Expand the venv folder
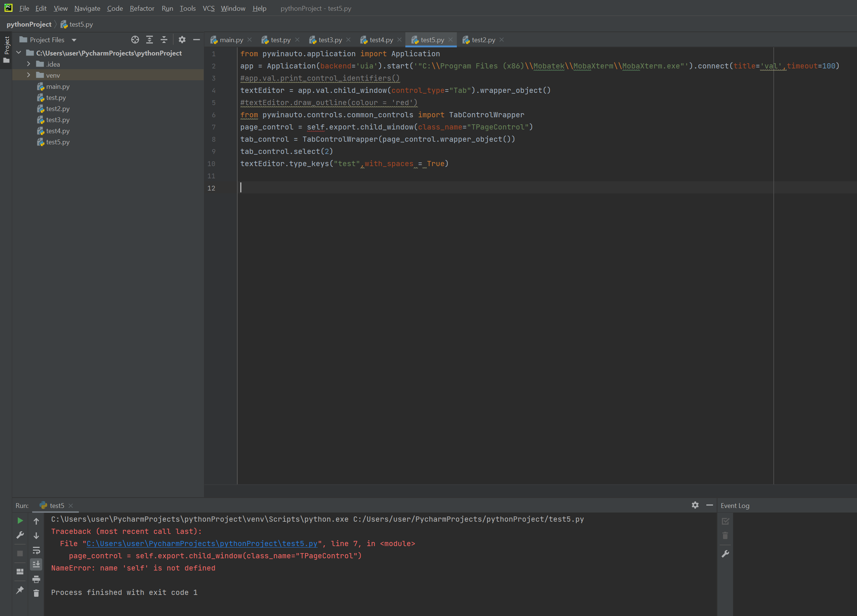The height and width of the screenshot is (616, 857). (29, 75)
